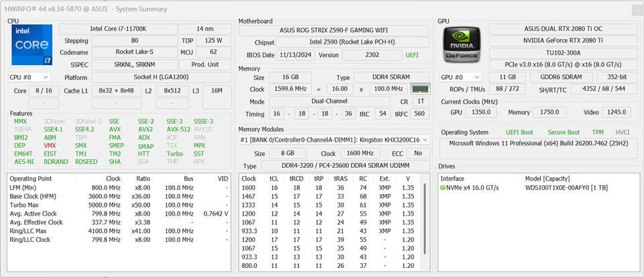Open the CPU #0 selector dropdown
This screenshot has width=644, height=278.
(x=29, y=77)
